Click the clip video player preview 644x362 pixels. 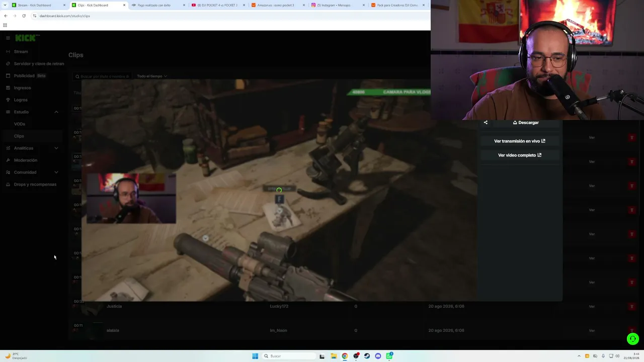pyautogui.click(x=279, y=190)
